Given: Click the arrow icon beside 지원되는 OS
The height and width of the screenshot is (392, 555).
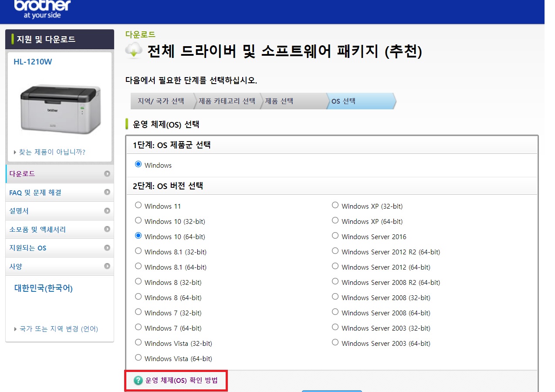Looking at the screenshot, I should (x=107, y=248).
